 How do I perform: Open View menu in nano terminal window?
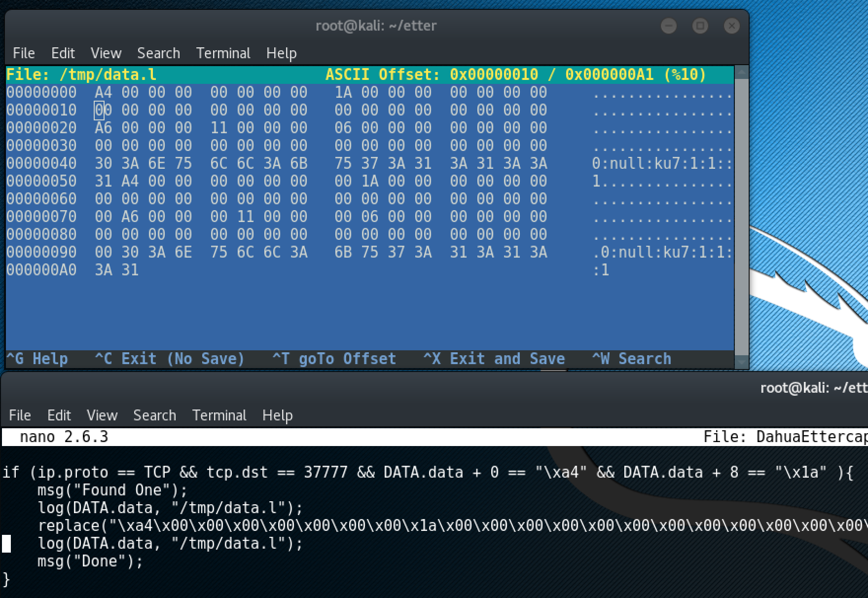tap(102, 415)
